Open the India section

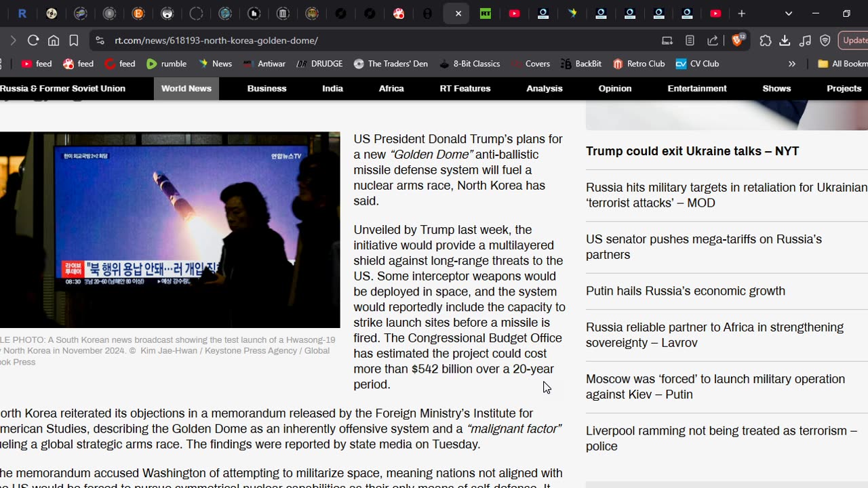click(332, 89)
